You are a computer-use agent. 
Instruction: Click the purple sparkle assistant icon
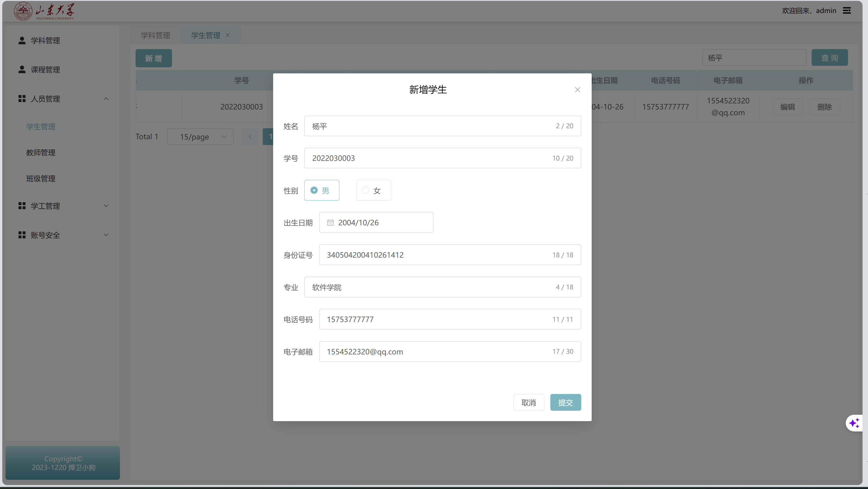pyautogui.click(x=854, y=423)
